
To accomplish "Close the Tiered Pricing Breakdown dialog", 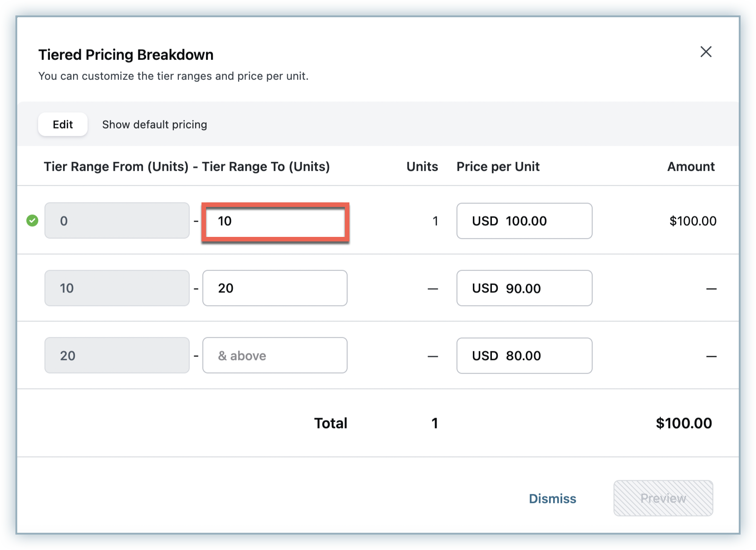I will coord(706,52).
